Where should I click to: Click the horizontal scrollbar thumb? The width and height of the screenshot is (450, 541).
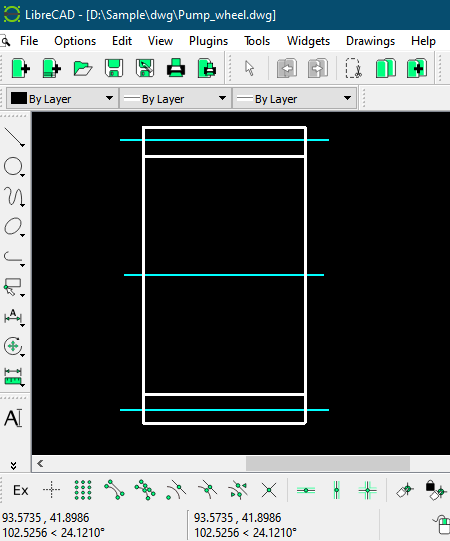(328, 463)
